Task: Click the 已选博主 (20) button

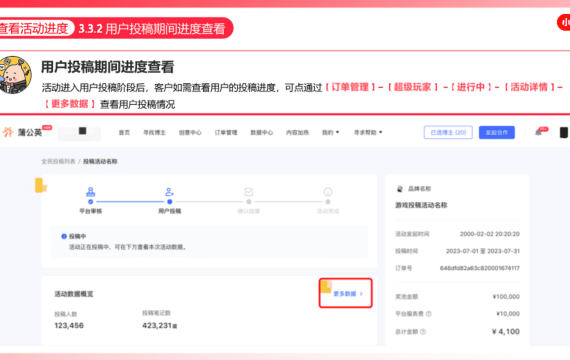Action: pyautogui.click(x=448, y=132)
